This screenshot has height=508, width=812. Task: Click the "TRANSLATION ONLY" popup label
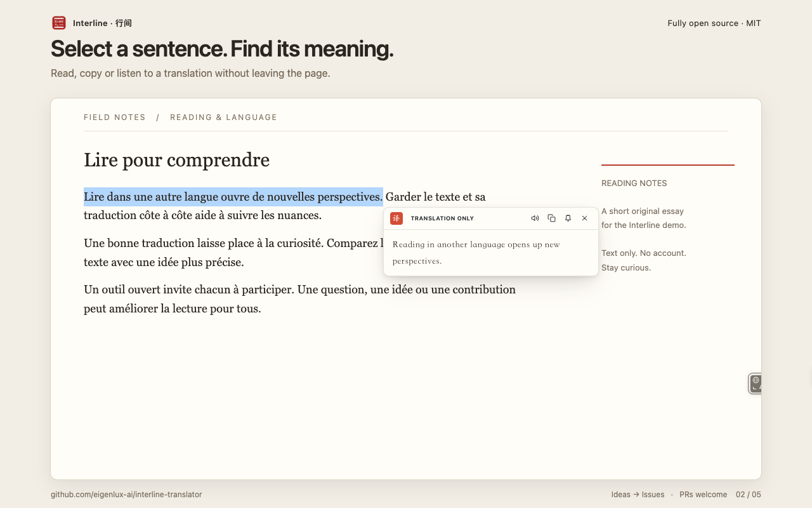coord(442,218)
